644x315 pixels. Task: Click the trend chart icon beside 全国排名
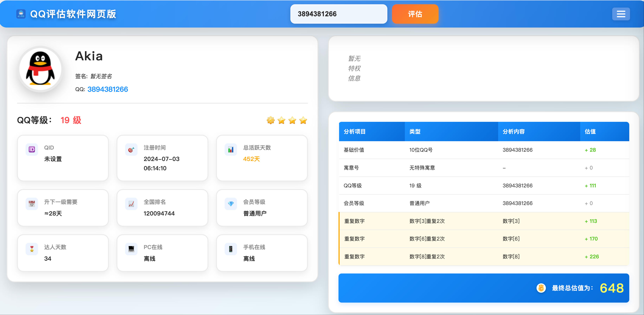(x=131, y=204)
